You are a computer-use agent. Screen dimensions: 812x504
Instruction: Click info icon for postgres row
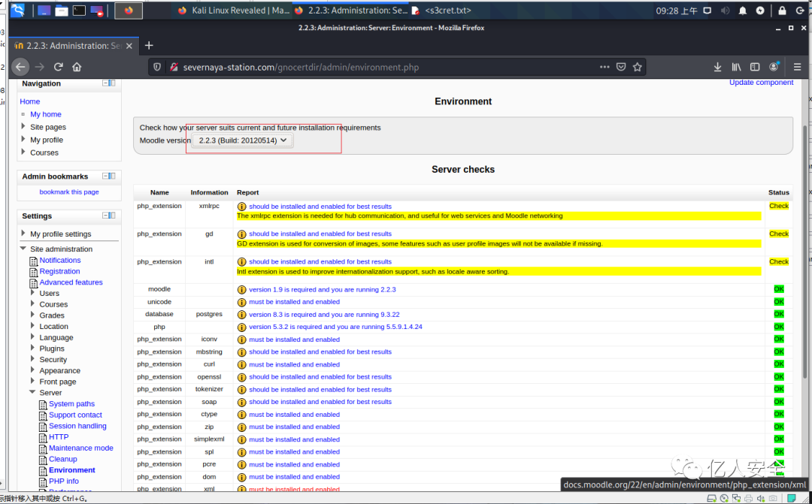(x=241, y=315)
